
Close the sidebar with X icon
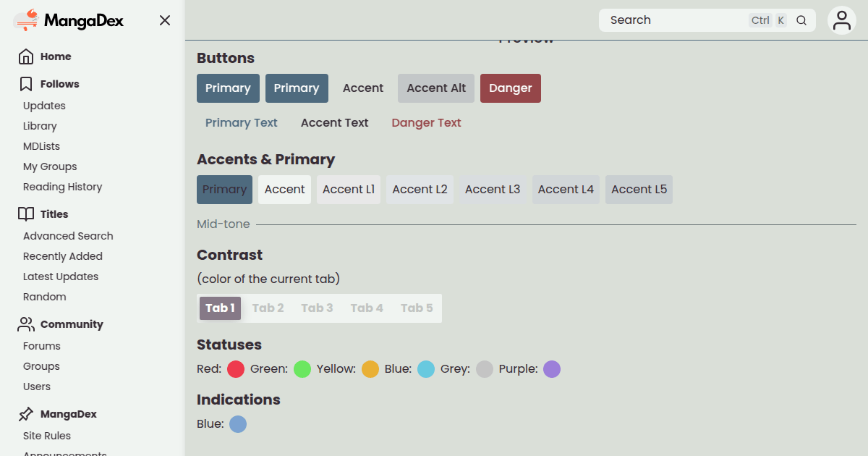click(x=165, y=20)
